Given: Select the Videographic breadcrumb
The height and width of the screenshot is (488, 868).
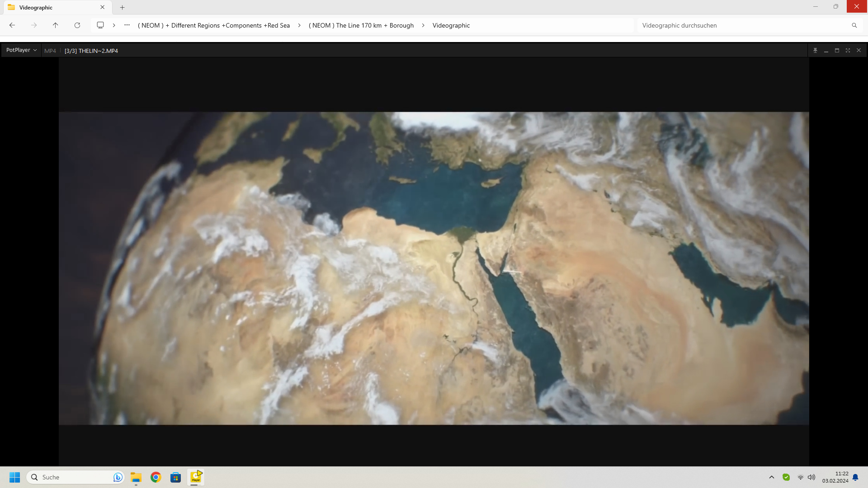Looking at the screenshot, I should pos(451,25).
